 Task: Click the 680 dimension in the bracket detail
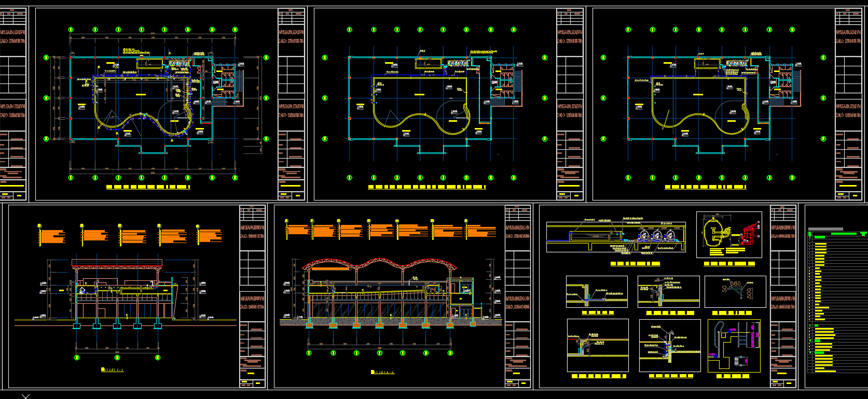735,283
